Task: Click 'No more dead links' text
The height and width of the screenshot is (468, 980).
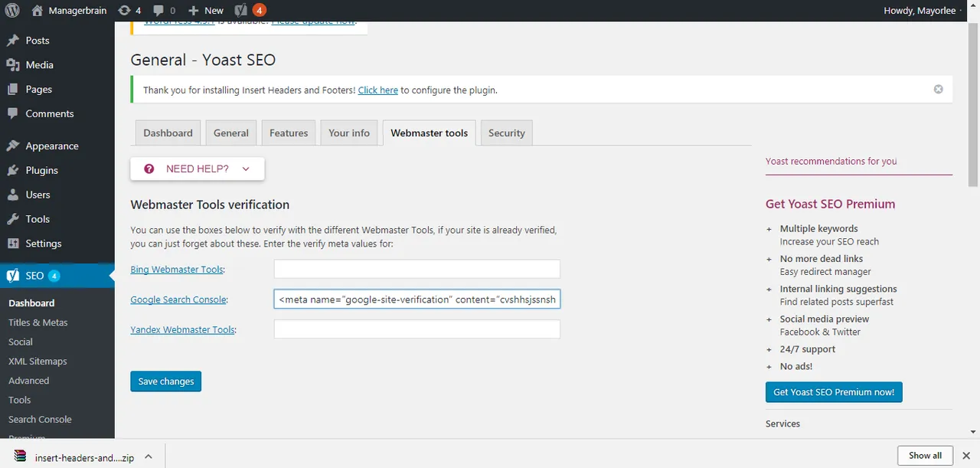Action: coord(822,259)
